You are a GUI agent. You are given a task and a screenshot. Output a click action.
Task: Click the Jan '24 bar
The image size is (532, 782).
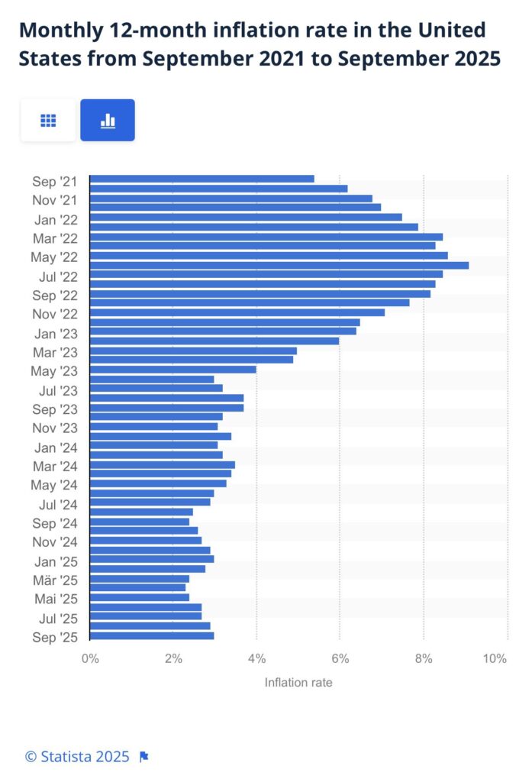153,445
